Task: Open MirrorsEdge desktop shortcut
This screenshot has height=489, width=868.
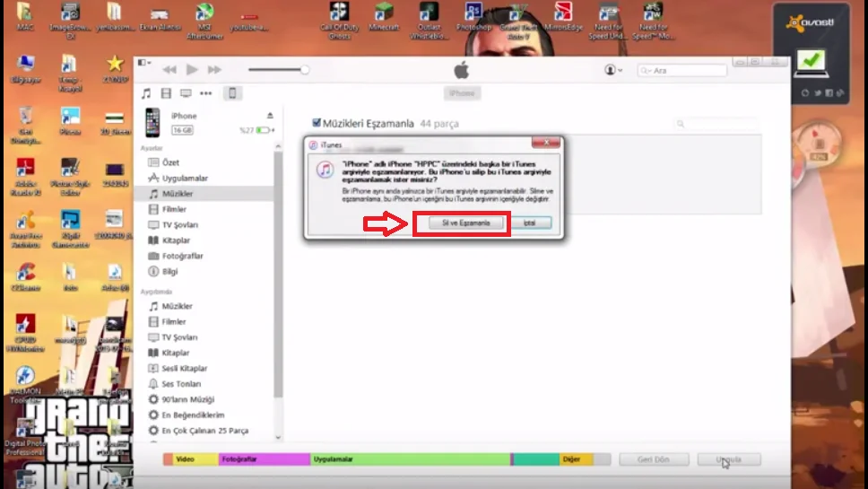Action: tap(563, 17)
